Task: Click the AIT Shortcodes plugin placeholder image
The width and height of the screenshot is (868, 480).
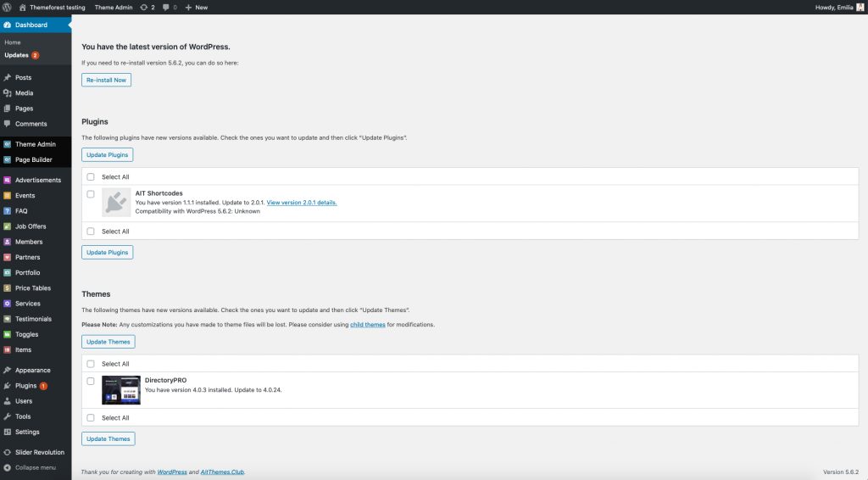Action: pyautogui.click(x=116, y=203)
